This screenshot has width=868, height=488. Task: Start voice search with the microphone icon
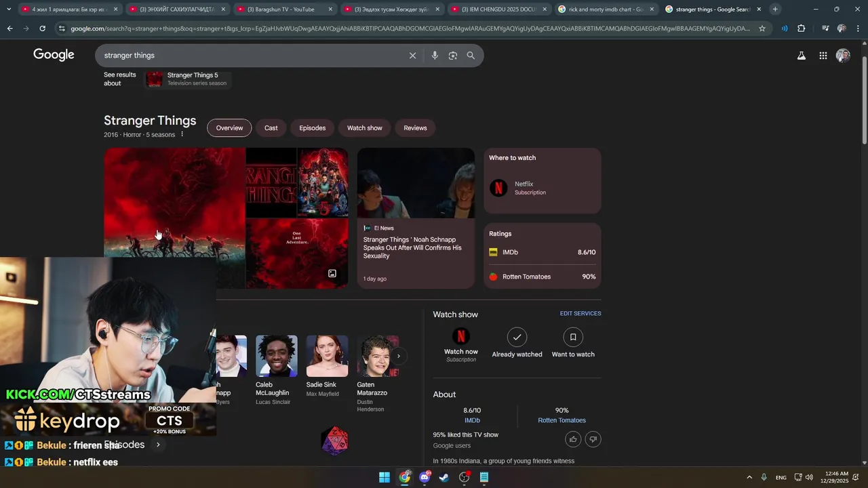(x=435, y=56)
